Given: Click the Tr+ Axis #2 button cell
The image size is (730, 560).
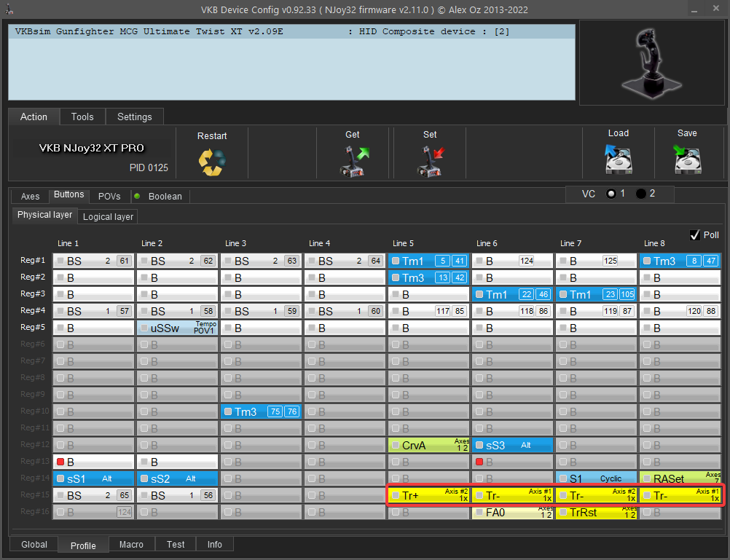Looking at the screenshot, I should point(428,495).
